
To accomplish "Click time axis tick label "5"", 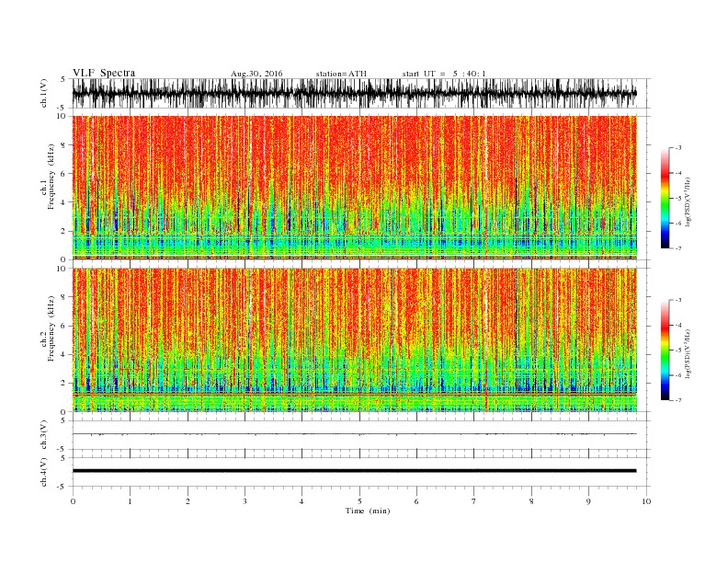I will coord(359,501).
